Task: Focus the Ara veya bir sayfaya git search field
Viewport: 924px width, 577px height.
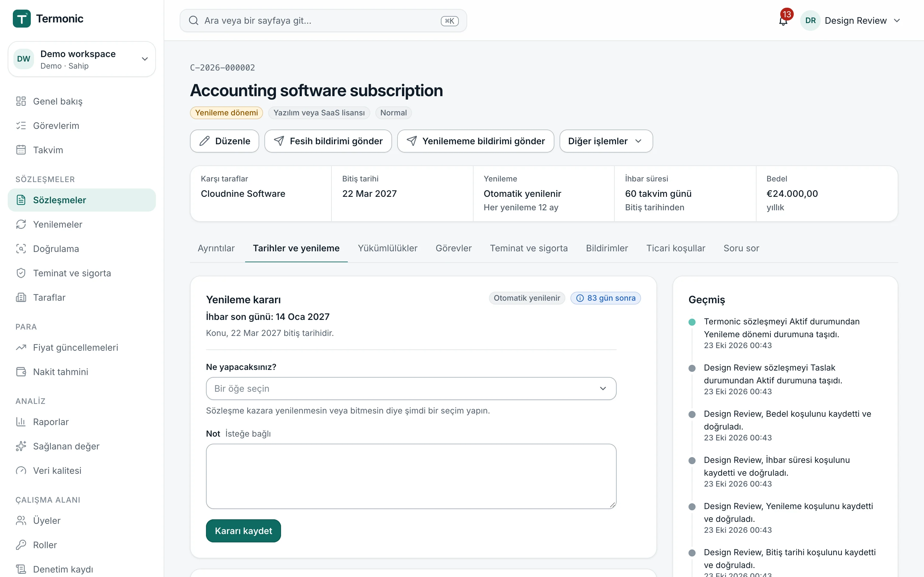Action: click(x=323, y=21)
